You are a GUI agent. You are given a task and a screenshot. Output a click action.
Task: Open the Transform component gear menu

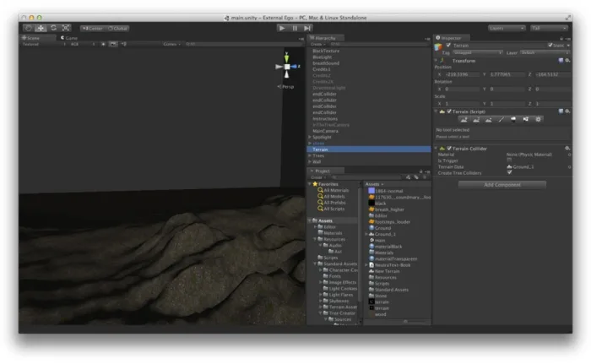click(x=567, y=60)
